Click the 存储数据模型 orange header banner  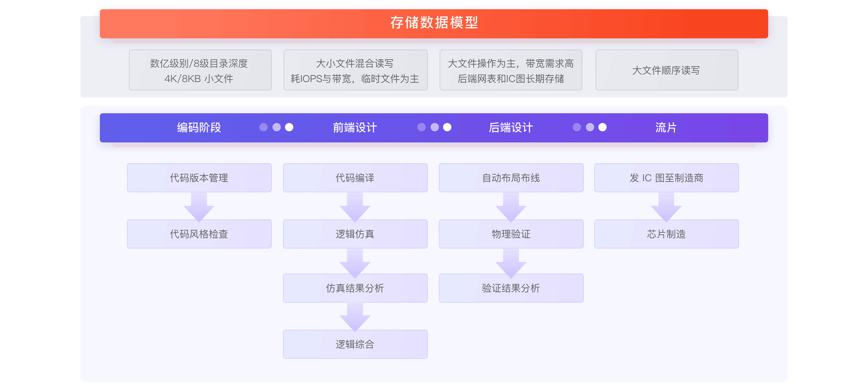coord(434,23)
